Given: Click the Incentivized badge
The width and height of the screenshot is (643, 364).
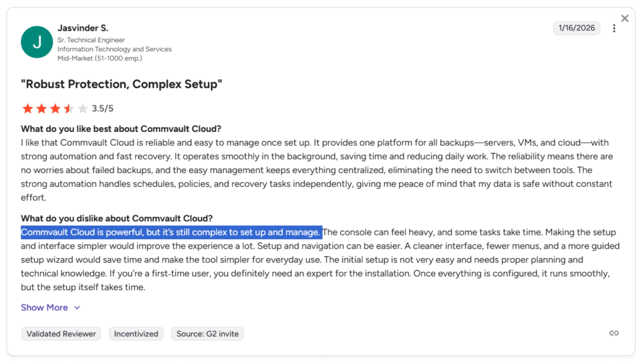Looking at the screenshot, I should pos(136,334).
